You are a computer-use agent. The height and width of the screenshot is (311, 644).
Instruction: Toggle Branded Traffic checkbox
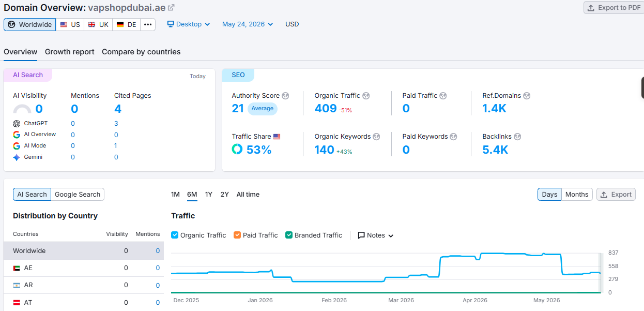click(x=289, y=235)
